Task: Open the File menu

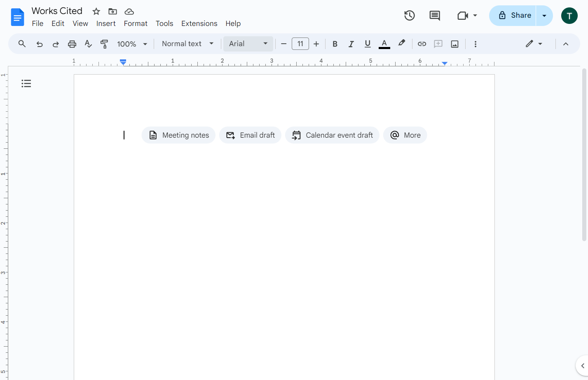Action: click(37, 23)
